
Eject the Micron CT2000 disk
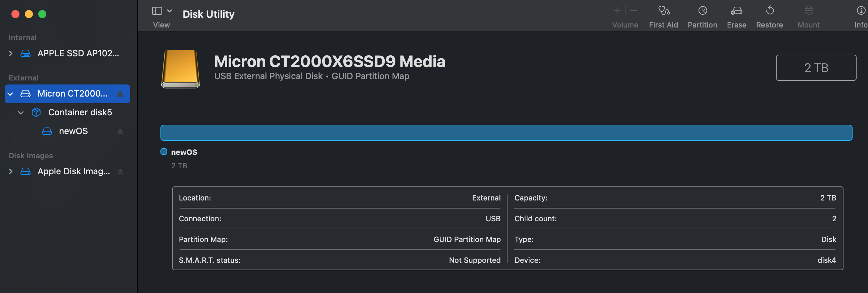pyautogui.click(x=120, y=94)
